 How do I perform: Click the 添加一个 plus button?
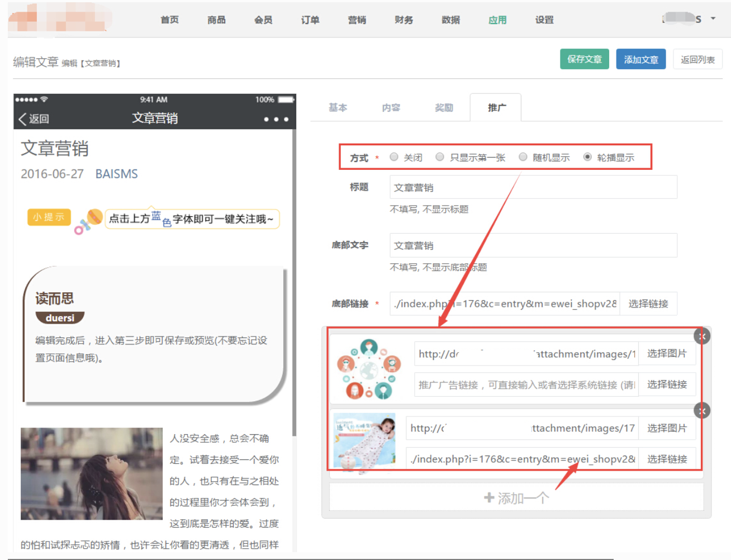pyautogui.click(x=516, y=497)
